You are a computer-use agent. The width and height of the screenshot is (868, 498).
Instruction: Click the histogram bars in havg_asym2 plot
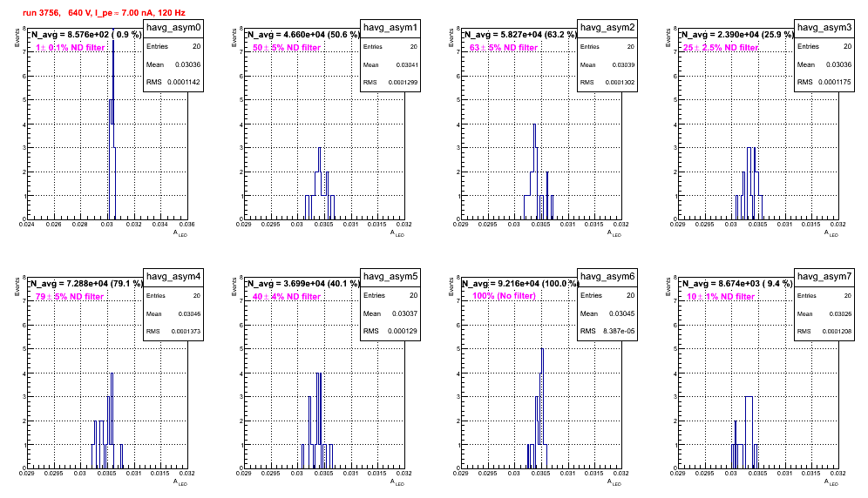click(x=538, y=172)
